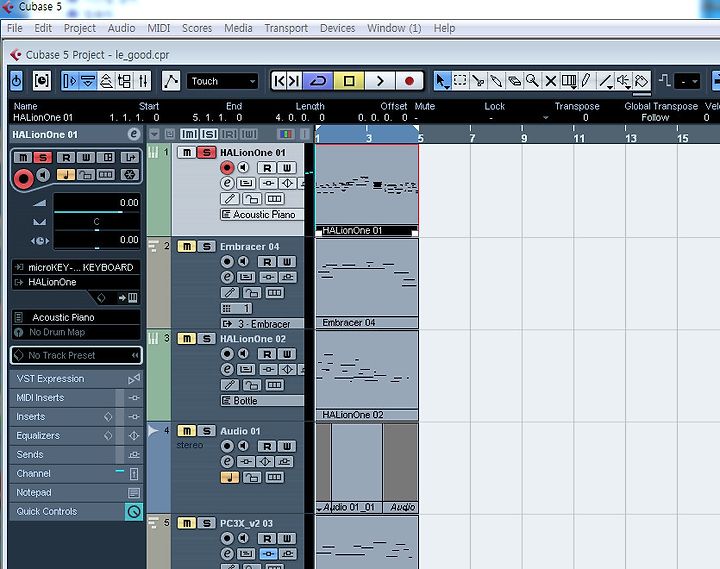Select the Mute X tool
The width and height of the screenshot is (720, 569).
[x=550, y=81]
